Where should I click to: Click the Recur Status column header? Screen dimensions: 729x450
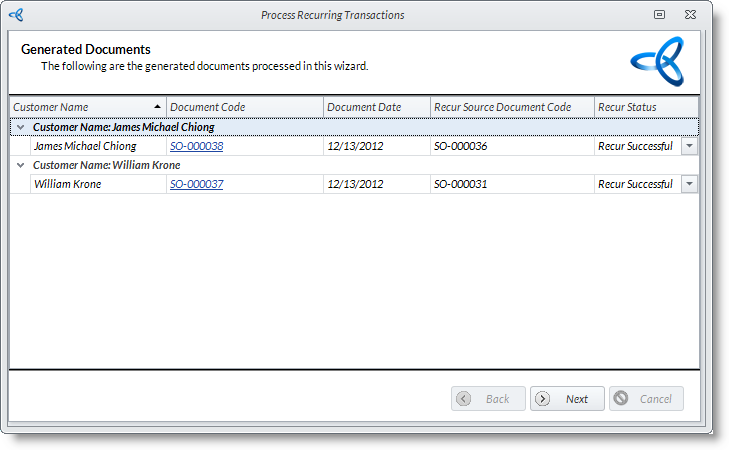click(645, 107)
